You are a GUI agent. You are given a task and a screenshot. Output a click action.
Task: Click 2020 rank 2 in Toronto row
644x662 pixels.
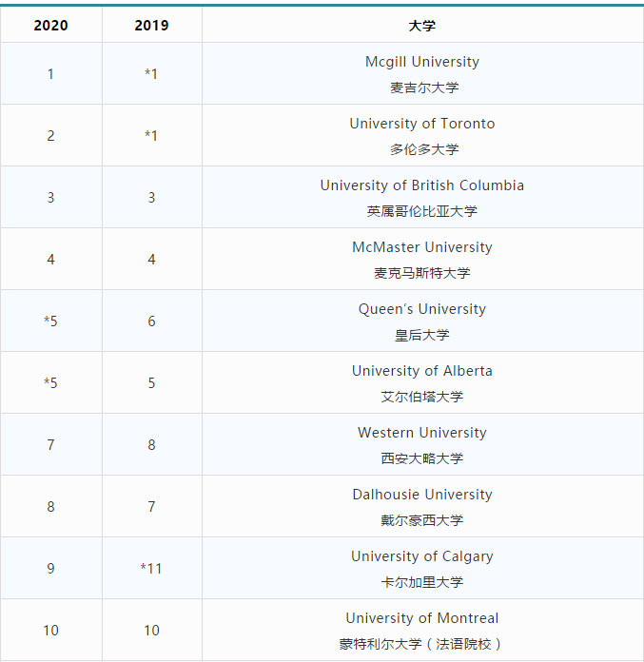coord(50,136)
